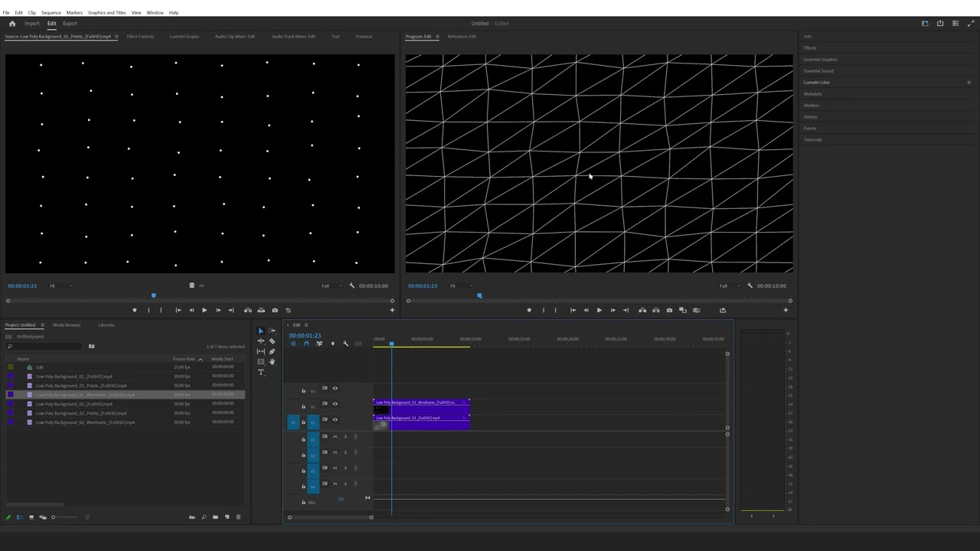Open Project panel hamburger menu

click(42, 324)
